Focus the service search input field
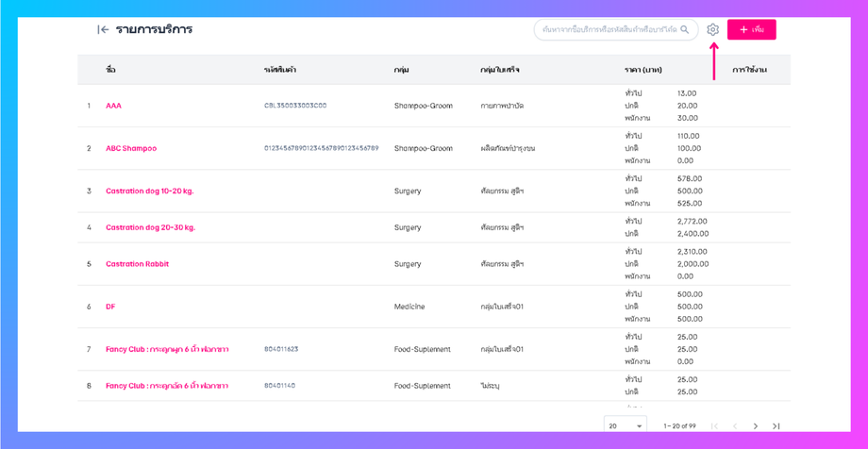 [x=615, y=29]
